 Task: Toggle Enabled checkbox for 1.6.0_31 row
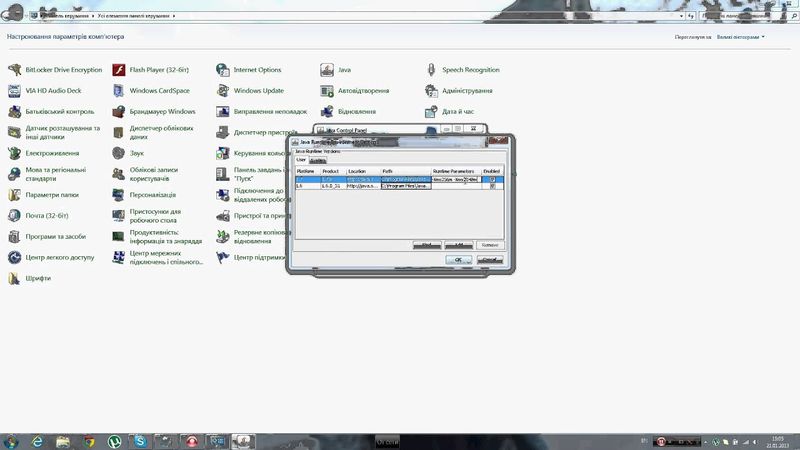[491, 186]
